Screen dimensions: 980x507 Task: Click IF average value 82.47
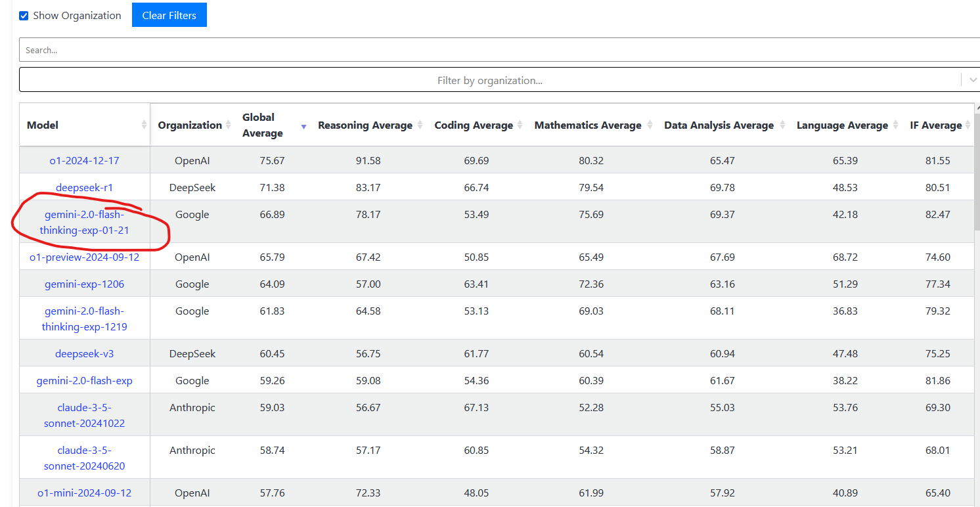[x=938, y=214]
